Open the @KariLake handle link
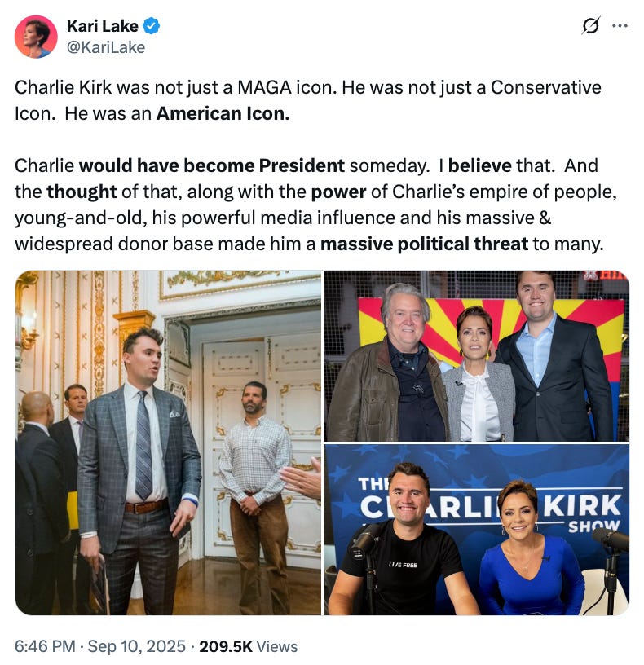 [106, 47]
